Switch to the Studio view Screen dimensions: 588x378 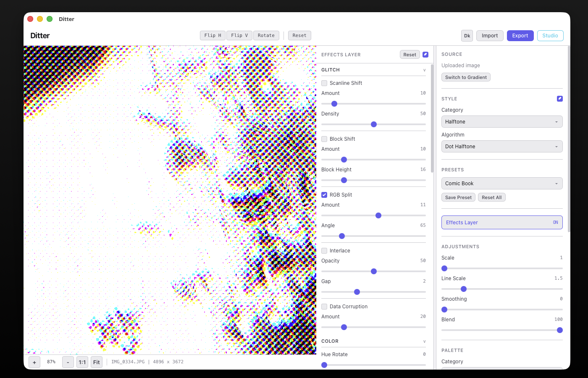pyautogui.click(x=550, y=36)
